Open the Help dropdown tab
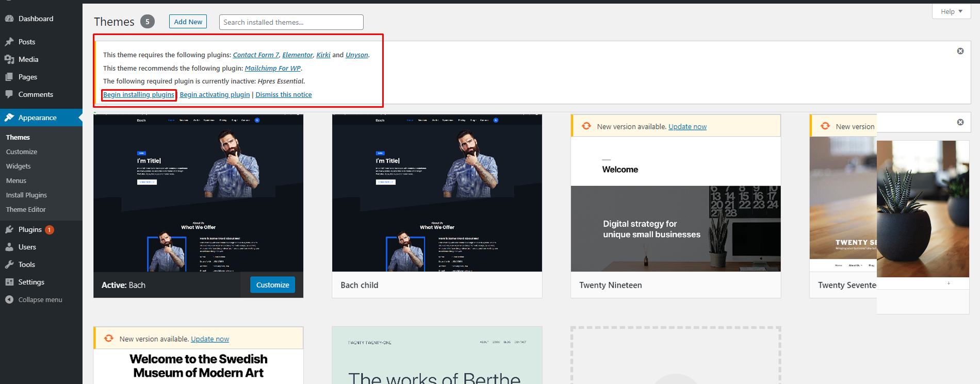 pos(952,11)
